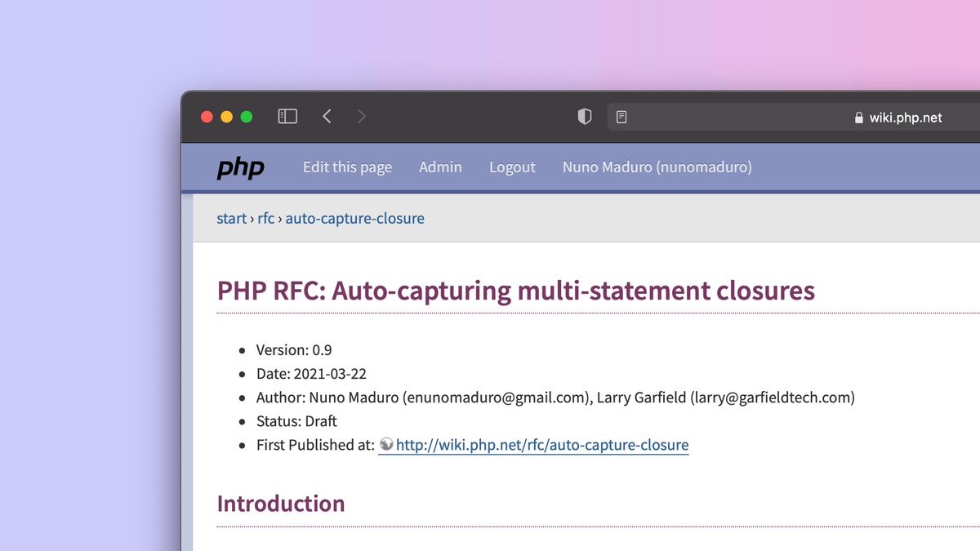980x551 pixels.
Task: Open Edit this page
Action: click(x=347, y=167)
